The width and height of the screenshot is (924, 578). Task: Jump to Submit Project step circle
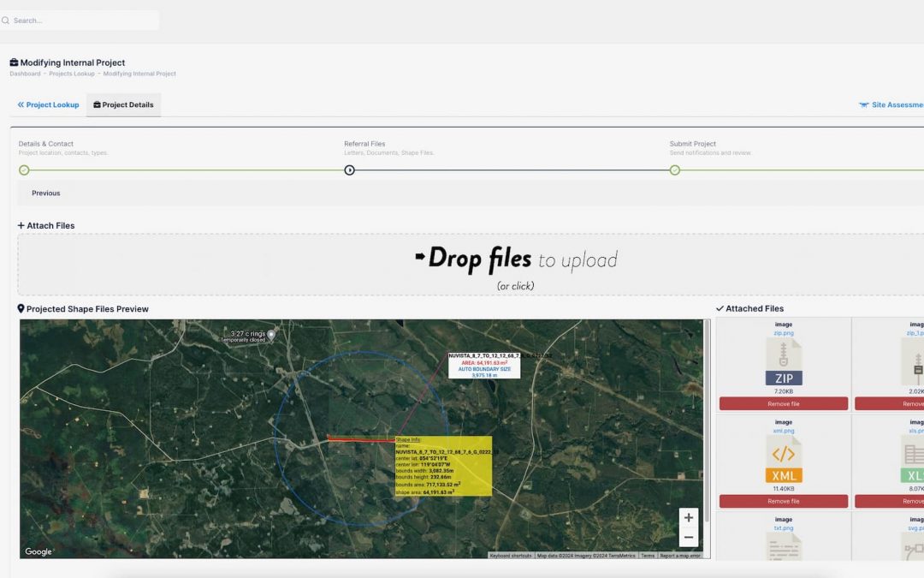pos(675,170)
